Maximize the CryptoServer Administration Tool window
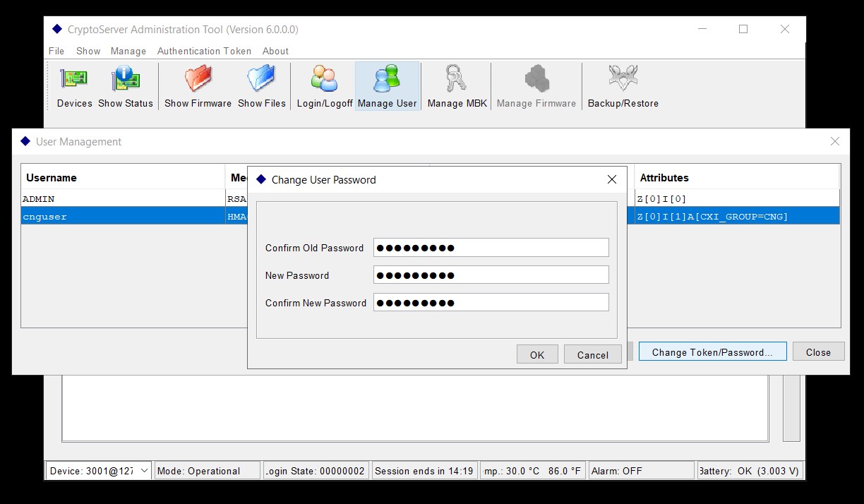Image resolution: width=864 pixels, height=504 pixels. pyautogui.click(x=743, y=29)
